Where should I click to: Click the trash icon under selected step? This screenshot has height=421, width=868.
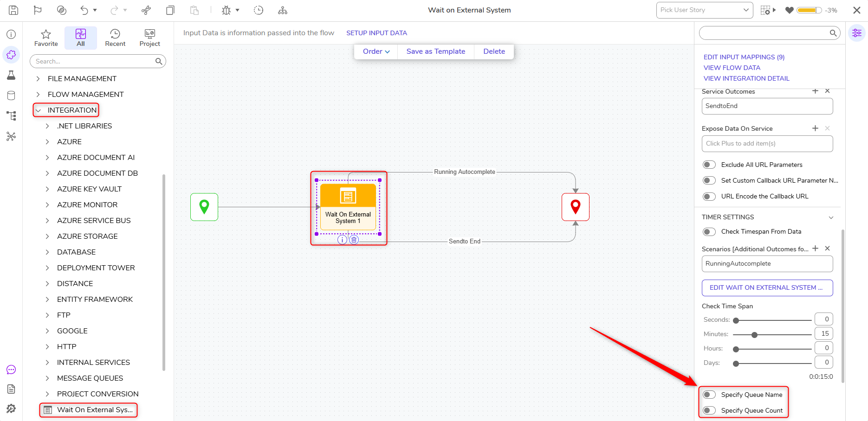coord(354,240)
